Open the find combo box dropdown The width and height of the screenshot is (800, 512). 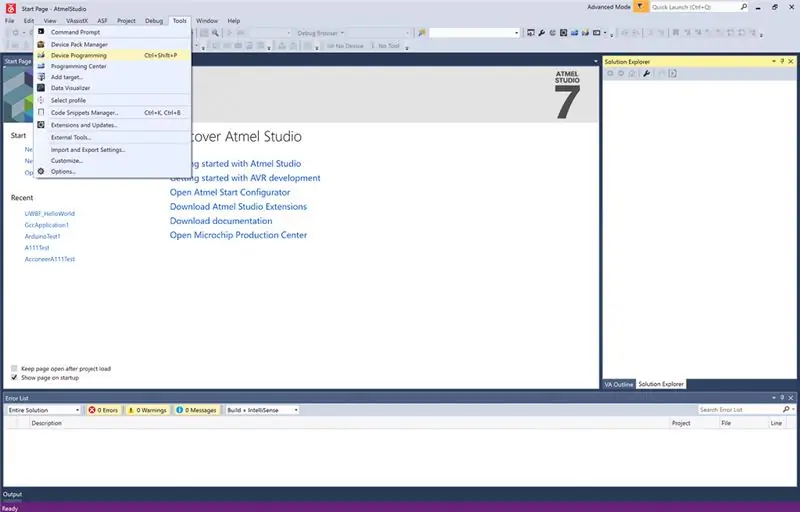(x=516, y=33)
